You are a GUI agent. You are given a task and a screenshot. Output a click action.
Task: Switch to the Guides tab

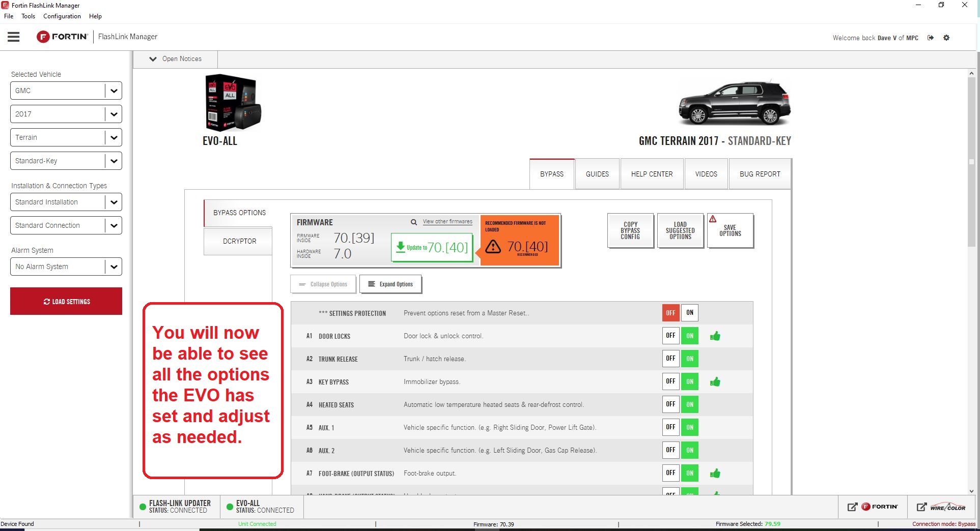pos(597,174)
